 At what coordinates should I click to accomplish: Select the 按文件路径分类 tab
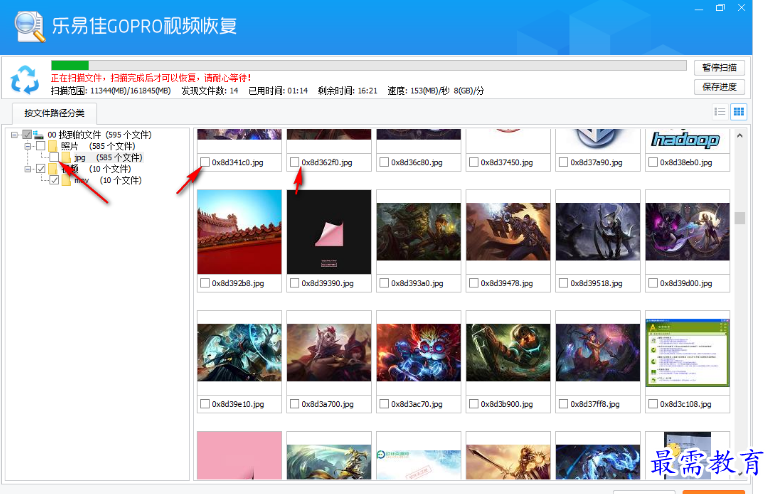(54, 113)
